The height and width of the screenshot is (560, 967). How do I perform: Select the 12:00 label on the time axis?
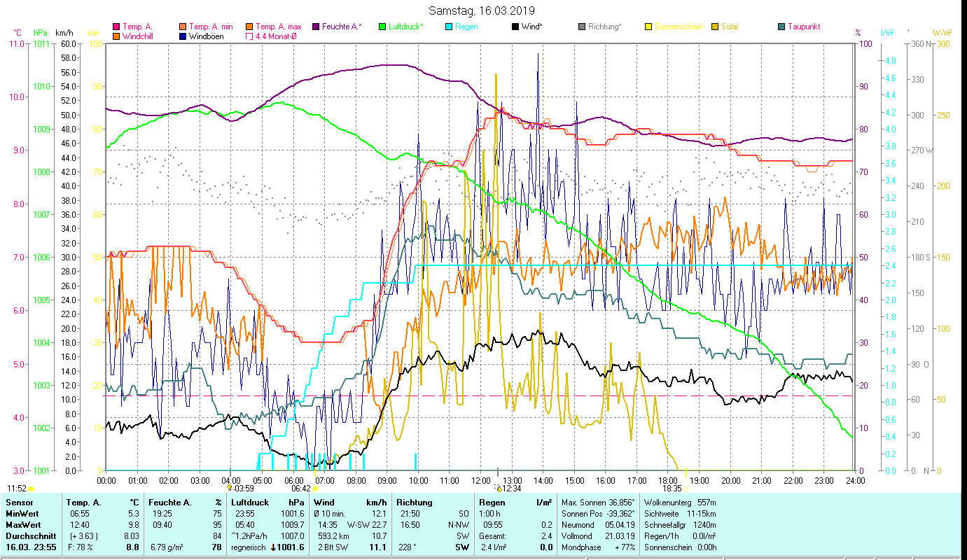click(x=481, y=480)
